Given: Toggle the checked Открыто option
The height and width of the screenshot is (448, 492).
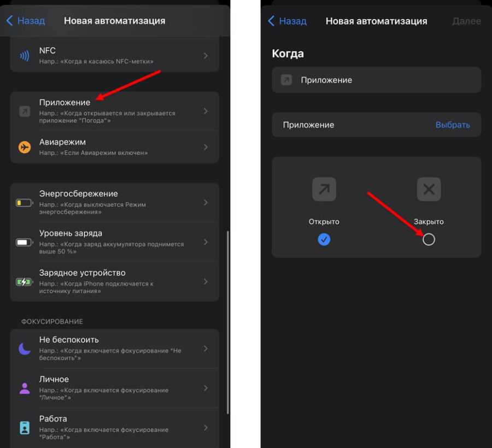Looking at the screenshot, I should 324,239.
